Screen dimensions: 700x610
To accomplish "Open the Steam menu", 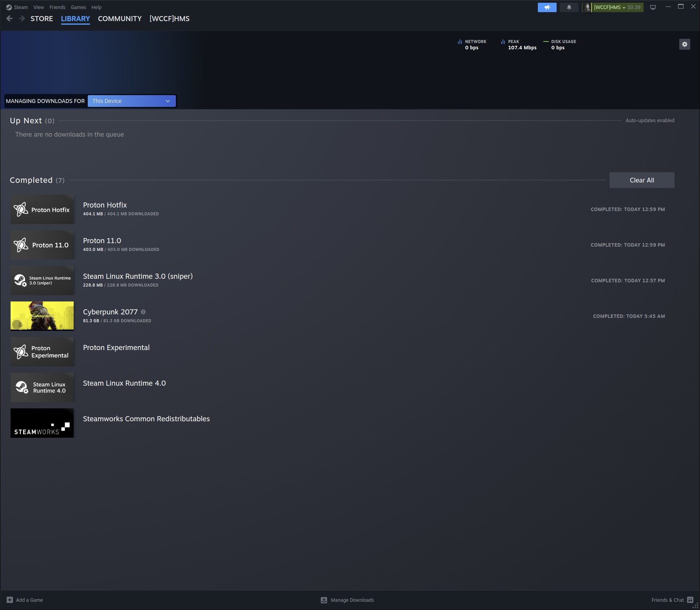I will pos(21,7).
